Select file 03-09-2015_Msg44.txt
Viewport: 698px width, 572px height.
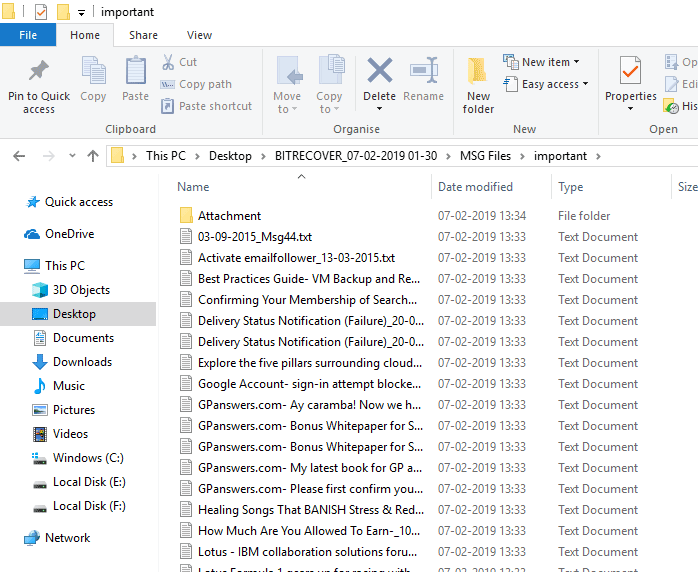tap(255, 237)
